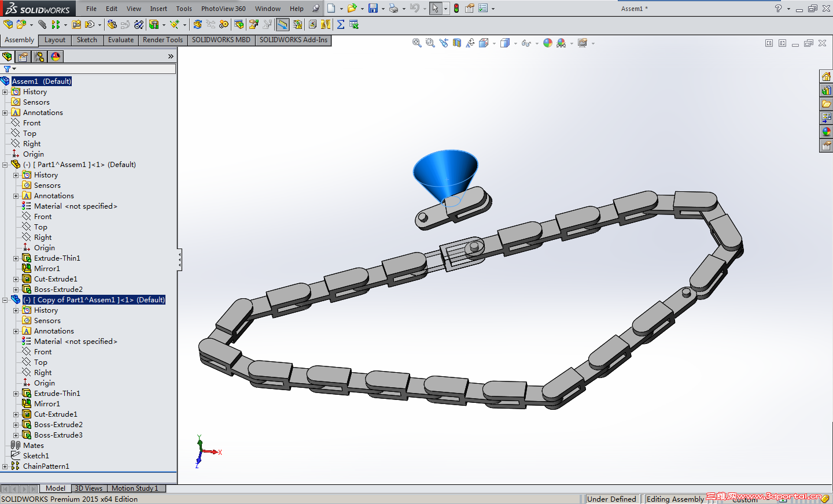This screenshot has height=504, width=833.
Task: Open the File menu
Action: coord(91,9)
